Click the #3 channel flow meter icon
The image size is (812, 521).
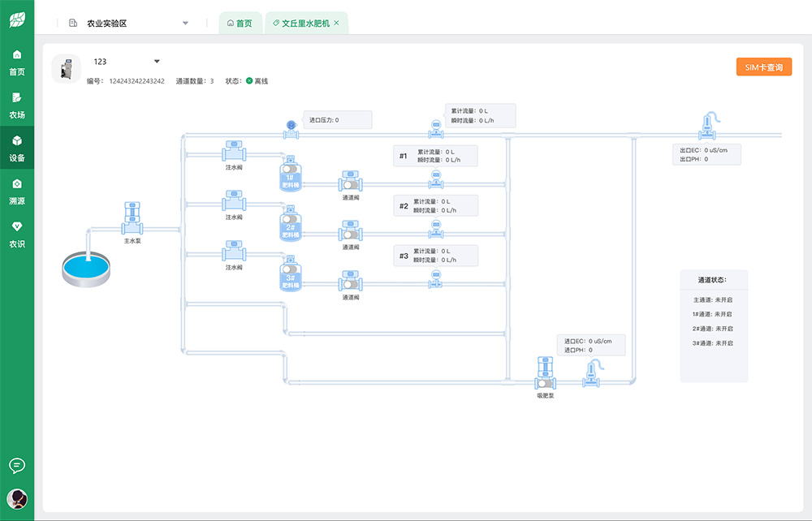coord(436,278)
